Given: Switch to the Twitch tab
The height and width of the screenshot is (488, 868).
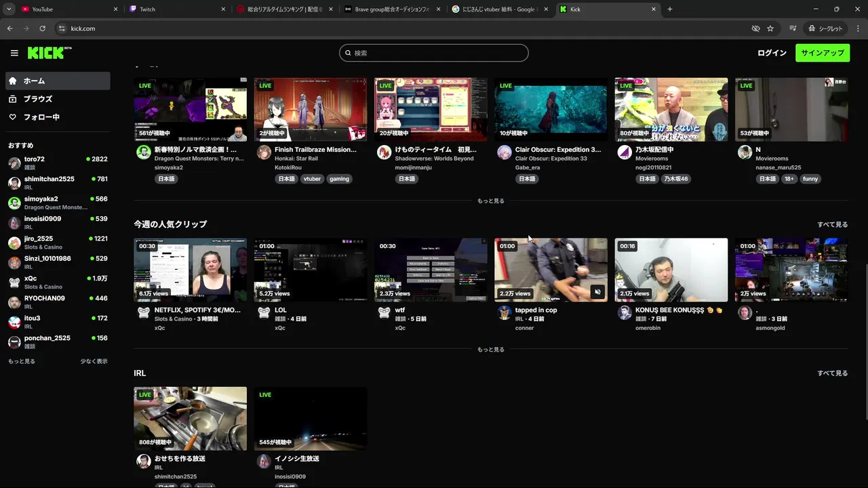Looking at the screenshot, I should coord(176,9).
